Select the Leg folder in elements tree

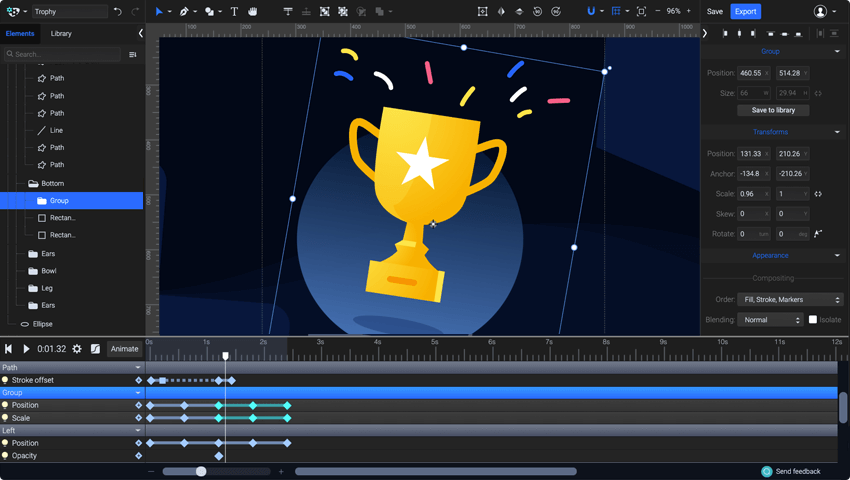tap(47, 288)
